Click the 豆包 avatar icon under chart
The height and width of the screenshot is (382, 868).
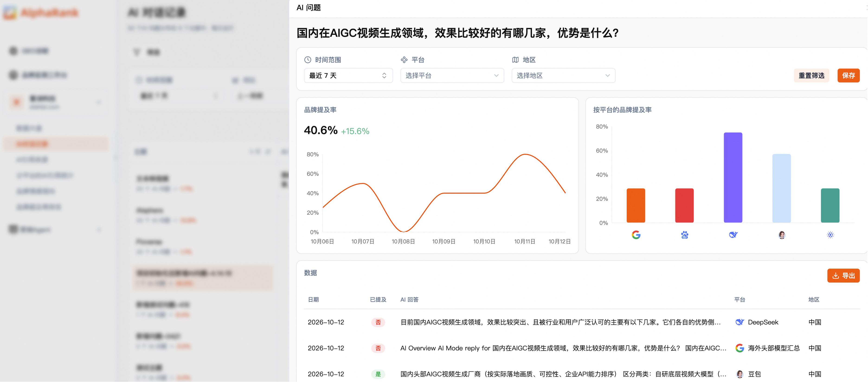[781, 235]
